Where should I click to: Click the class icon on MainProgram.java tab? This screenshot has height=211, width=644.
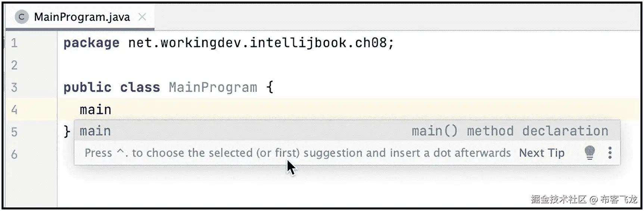point(22,17)
